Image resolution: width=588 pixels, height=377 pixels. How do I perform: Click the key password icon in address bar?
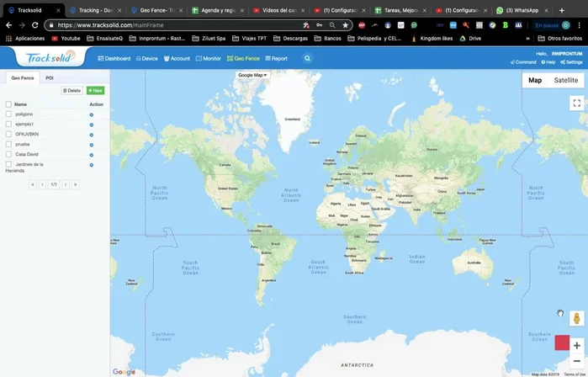(319, 25)
